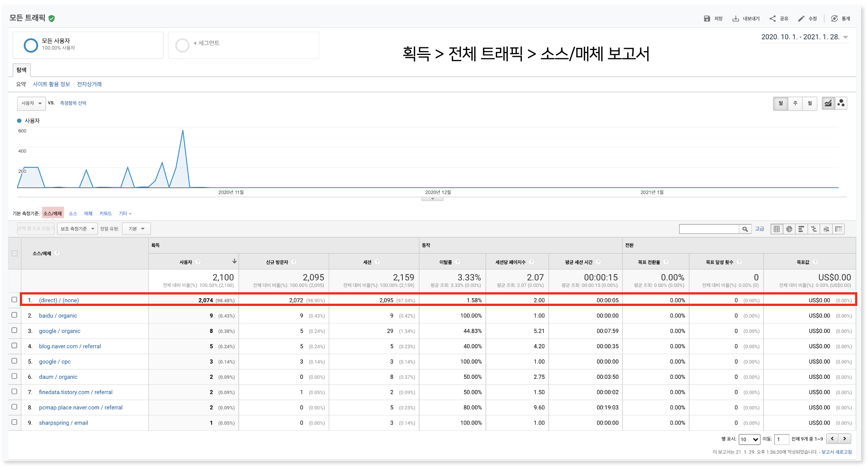Switch to the 전자상거래 tab
The image size is (868, 470).
click(x=89, y=84)
